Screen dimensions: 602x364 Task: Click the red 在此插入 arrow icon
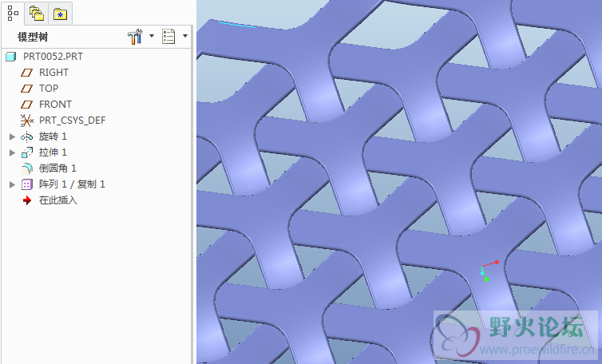click(x=27, y=200)
